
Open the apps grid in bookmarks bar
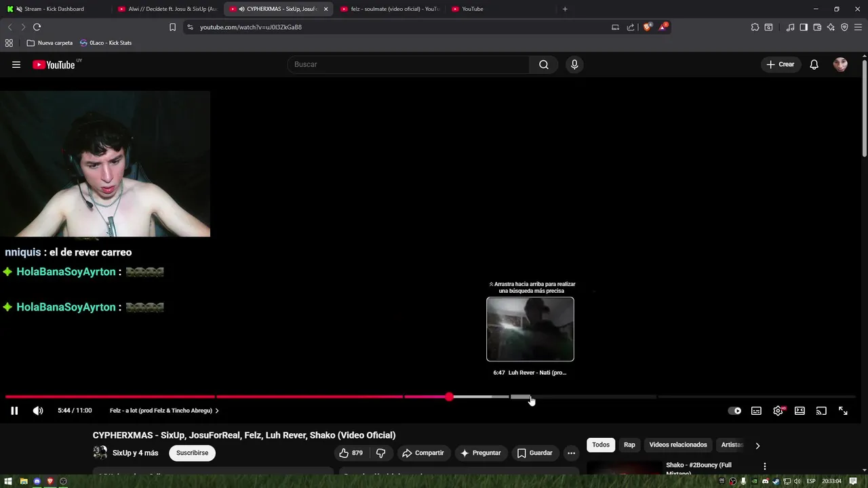(9, 43)
